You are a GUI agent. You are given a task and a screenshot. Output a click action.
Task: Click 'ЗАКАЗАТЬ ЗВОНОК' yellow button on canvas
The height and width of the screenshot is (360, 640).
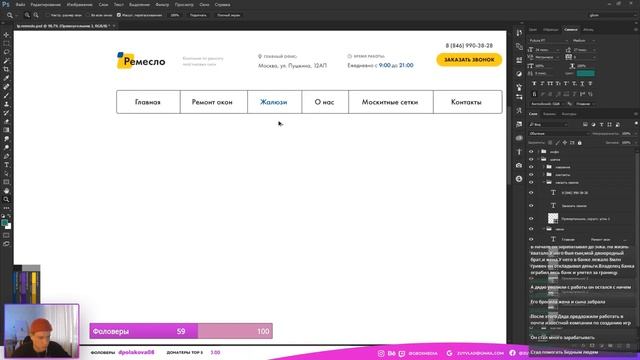pos(469,60)
